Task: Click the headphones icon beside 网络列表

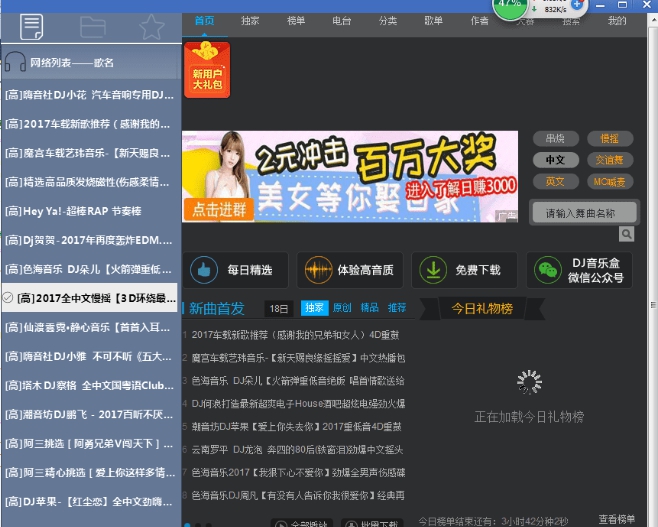Action: click(16, 62)
